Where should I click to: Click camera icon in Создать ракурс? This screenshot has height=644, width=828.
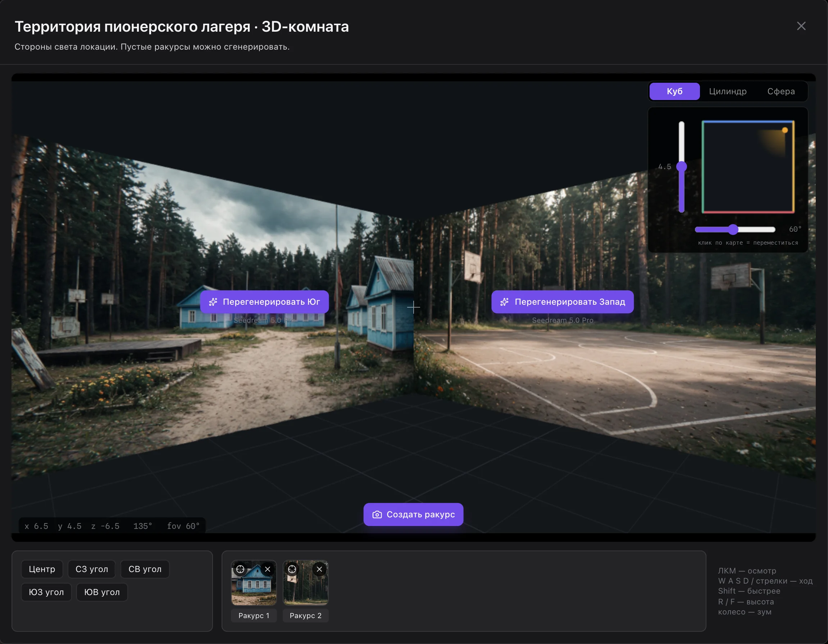coord(377,514)
